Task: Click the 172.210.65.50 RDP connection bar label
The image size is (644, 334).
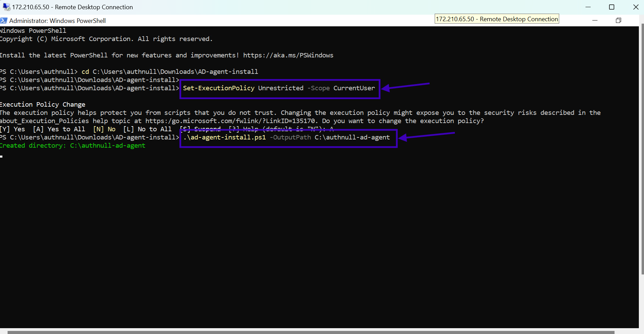Action: click(497, 19)
